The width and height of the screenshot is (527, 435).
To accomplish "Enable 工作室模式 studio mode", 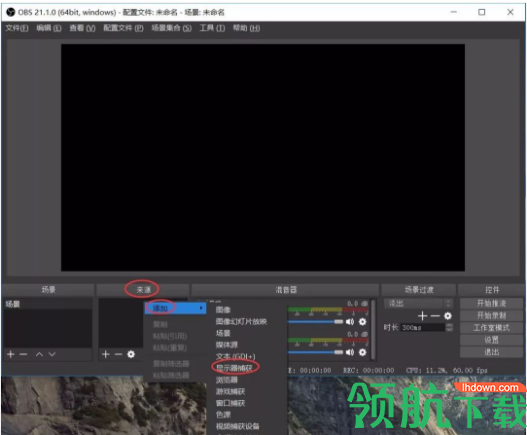I will [x=491, y=328].
